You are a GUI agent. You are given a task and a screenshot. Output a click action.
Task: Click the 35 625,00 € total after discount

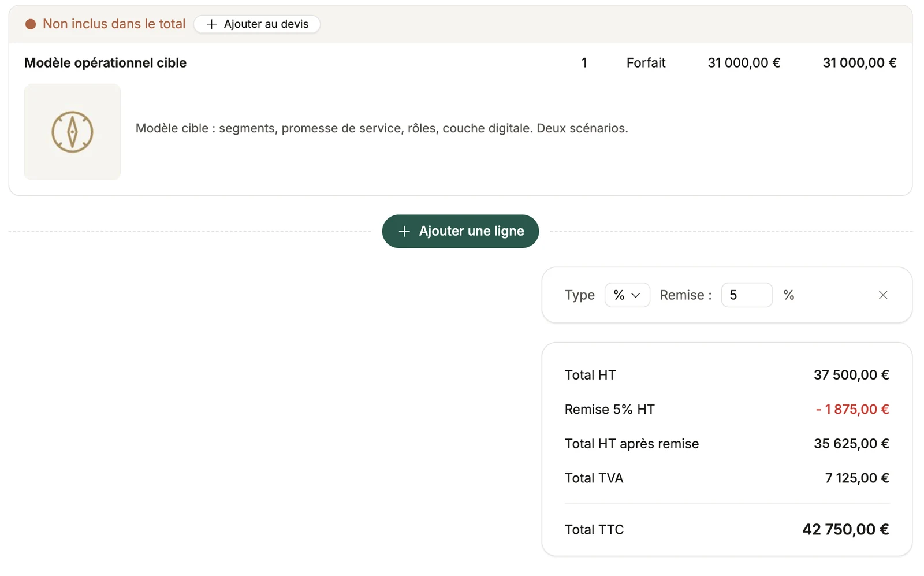[851, 444]
